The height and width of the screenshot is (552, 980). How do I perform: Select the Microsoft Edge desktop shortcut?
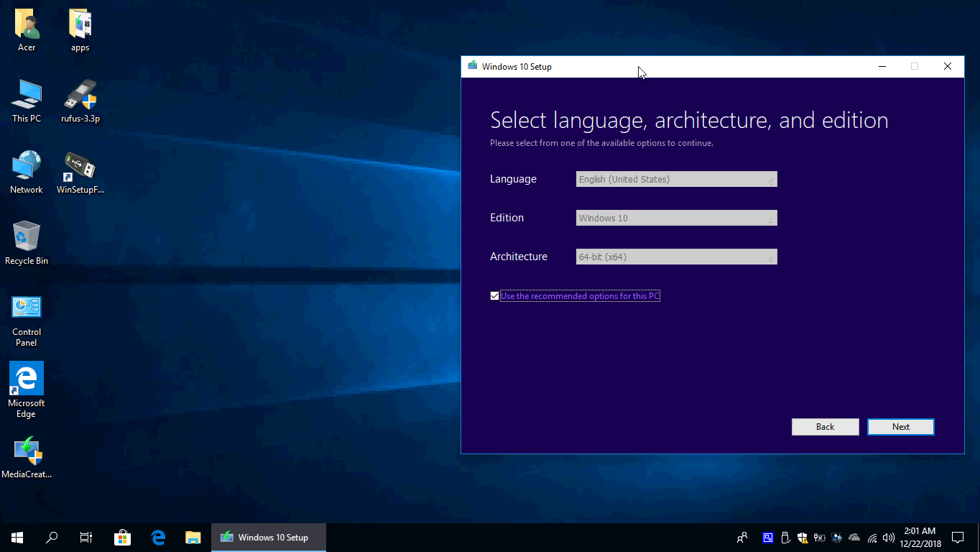(27, 390)
